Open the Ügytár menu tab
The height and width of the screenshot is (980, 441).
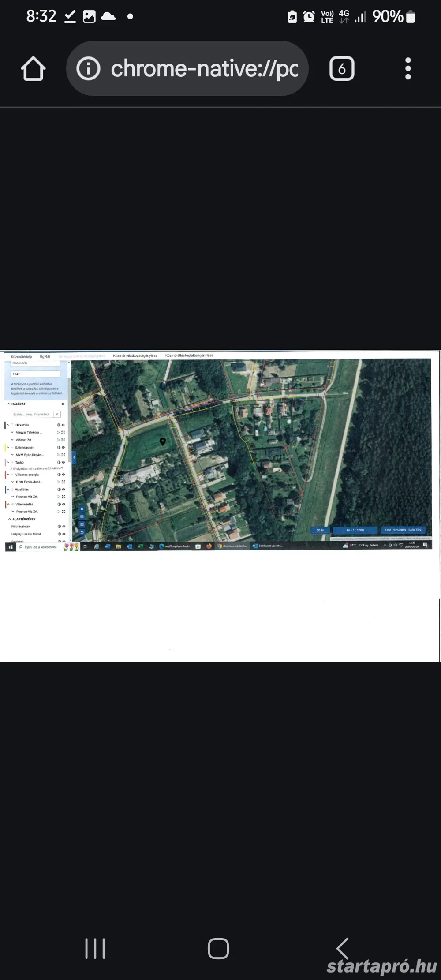[x=45, y=356]
